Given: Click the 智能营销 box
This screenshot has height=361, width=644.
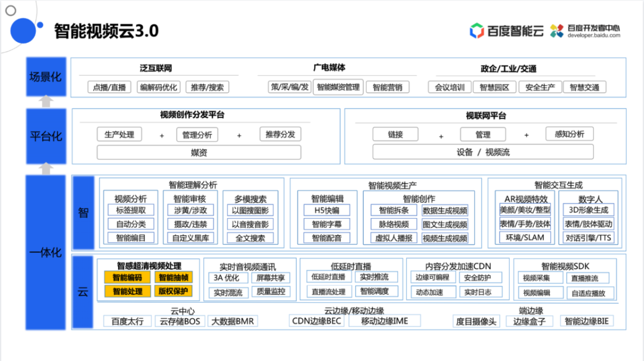Looking at the screenshot, I should coord(388,87).
